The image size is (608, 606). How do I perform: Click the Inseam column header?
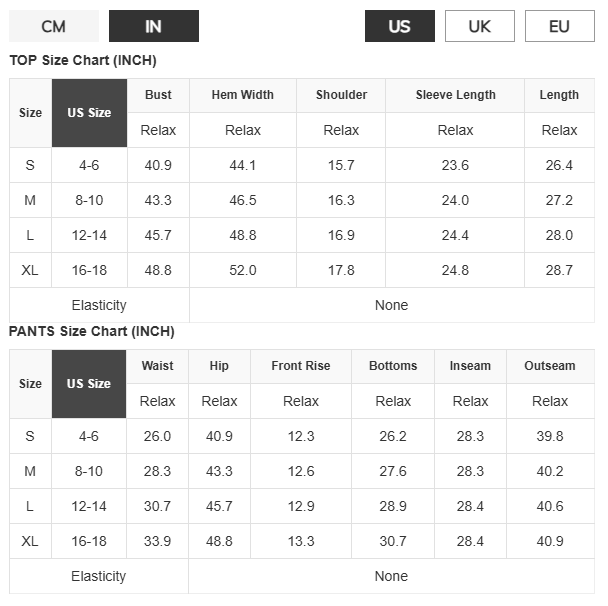click(470, 366)
